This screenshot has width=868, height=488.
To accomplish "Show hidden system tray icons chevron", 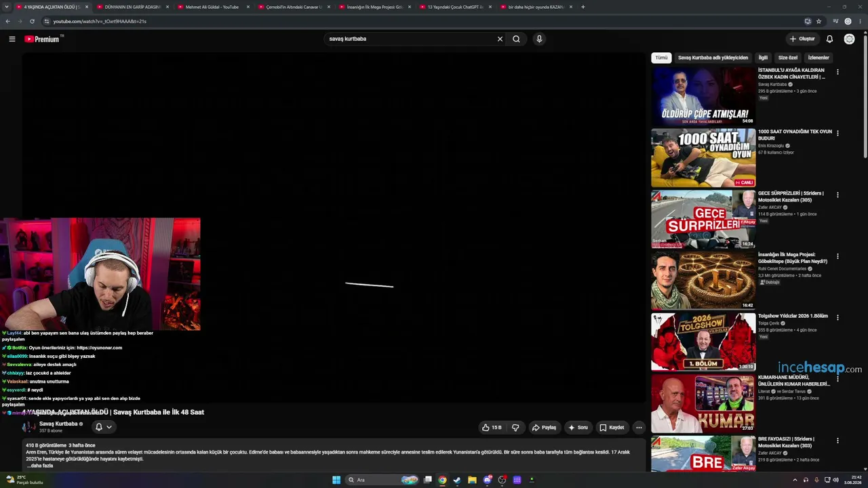I will point(795,480).
